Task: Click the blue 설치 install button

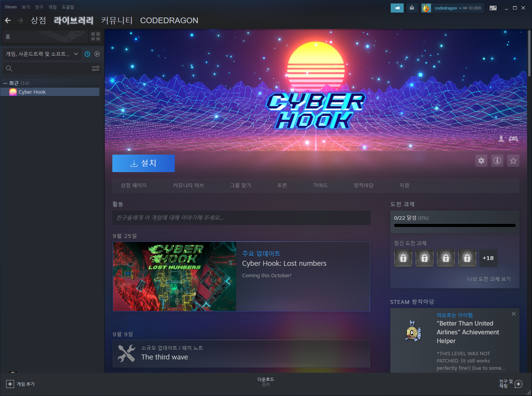Action: pos(144,163)
